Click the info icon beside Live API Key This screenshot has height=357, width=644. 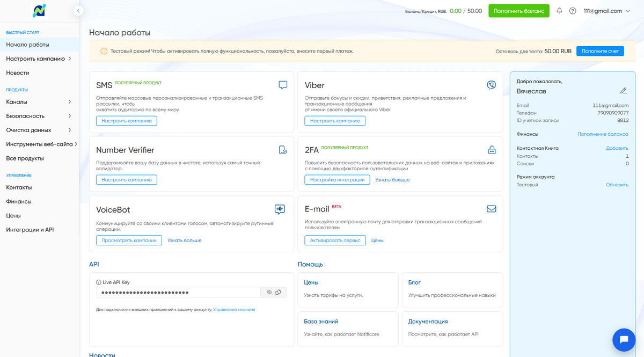coord(98,282)
